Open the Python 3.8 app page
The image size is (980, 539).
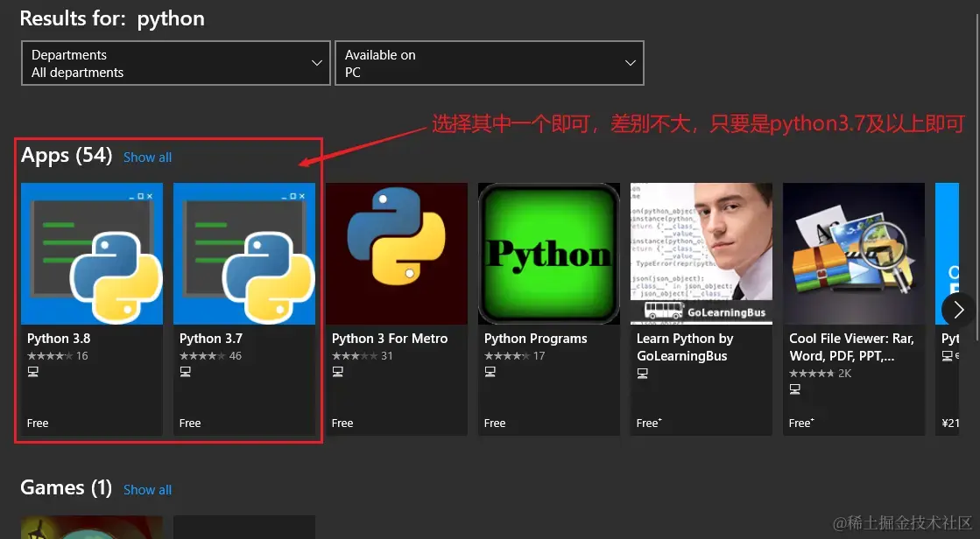[91, 254]
